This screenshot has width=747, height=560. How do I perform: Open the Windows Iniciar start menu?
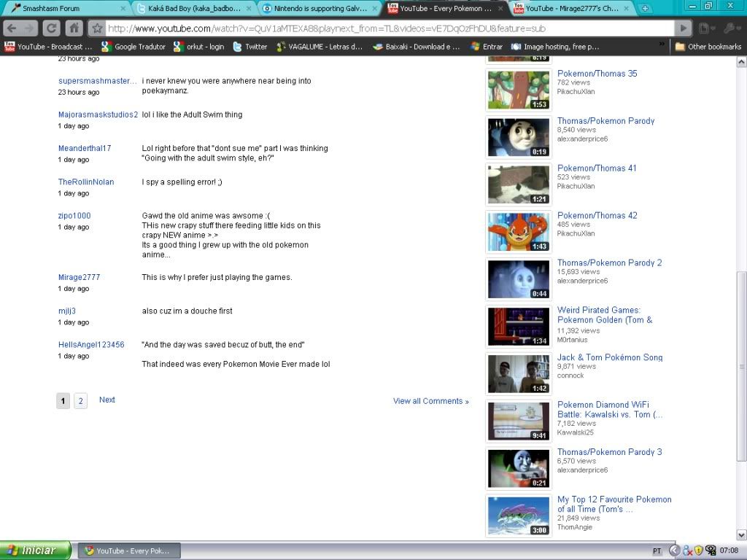(x=35, y=551)
